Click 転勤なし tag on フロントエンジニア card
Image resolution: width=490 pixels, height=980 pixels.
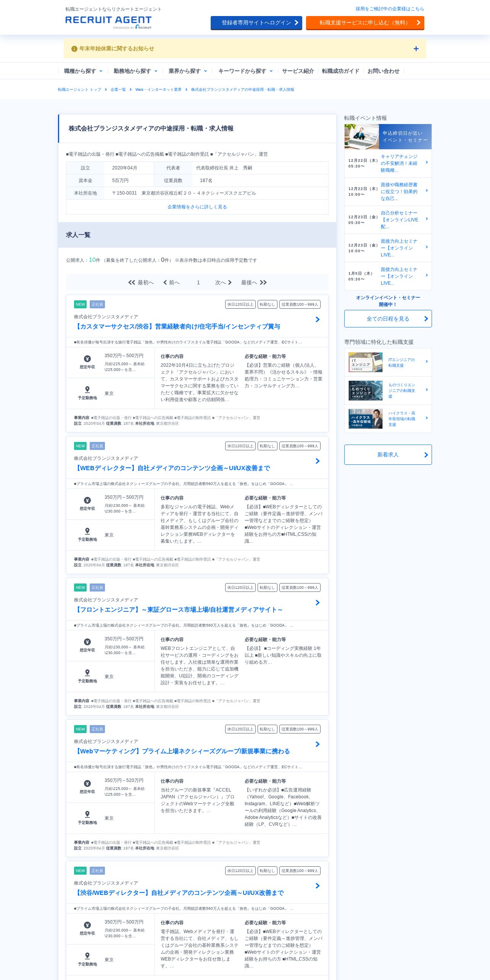point(267,588)
